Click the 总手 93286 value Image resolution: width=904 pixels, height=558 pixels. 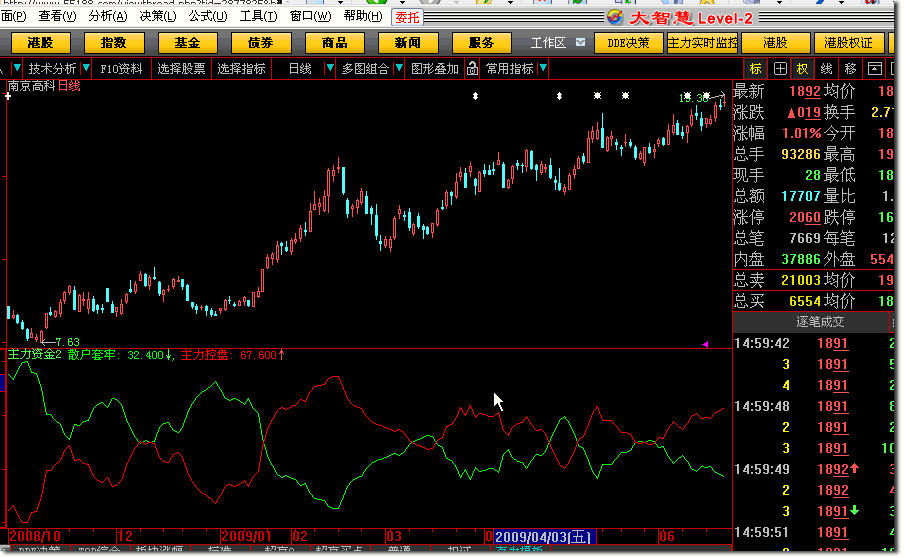coord(800,154)
